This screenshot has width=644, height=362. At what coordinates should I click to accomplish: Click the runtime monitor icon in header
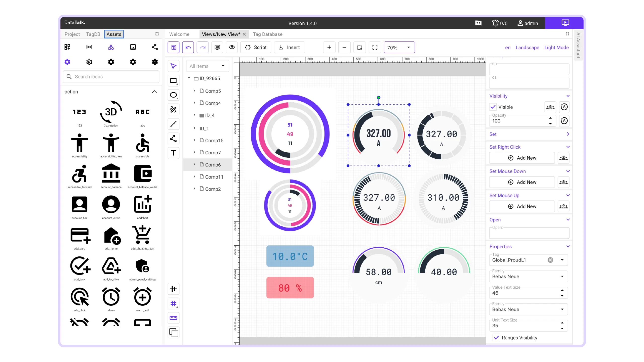pos(565,23)
